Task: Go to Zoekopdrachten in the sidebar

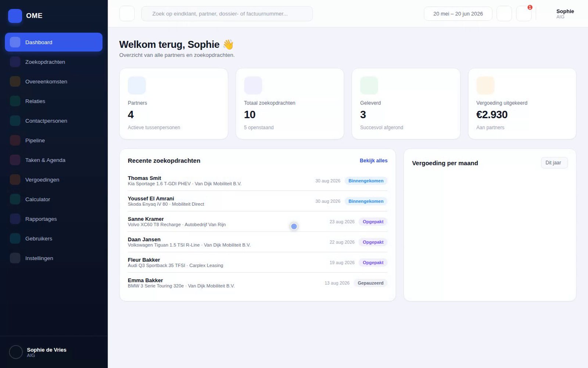Action: [54, 62]
